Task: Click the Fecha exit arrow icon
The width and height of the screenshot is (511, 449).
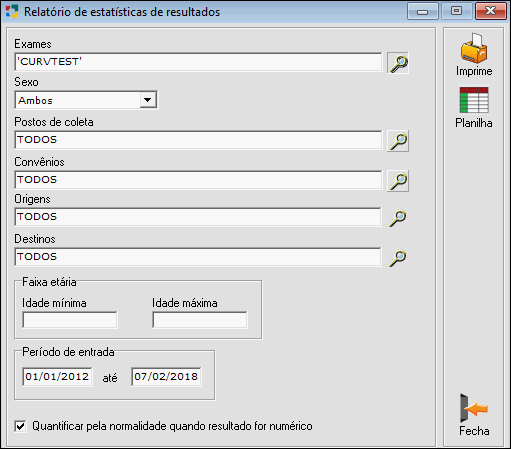Action: tap(474, 408)
